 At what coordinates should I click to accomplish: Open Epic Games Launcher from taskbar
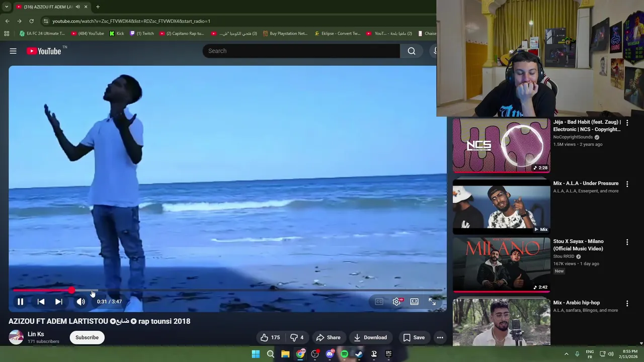[x=388, y=354]
